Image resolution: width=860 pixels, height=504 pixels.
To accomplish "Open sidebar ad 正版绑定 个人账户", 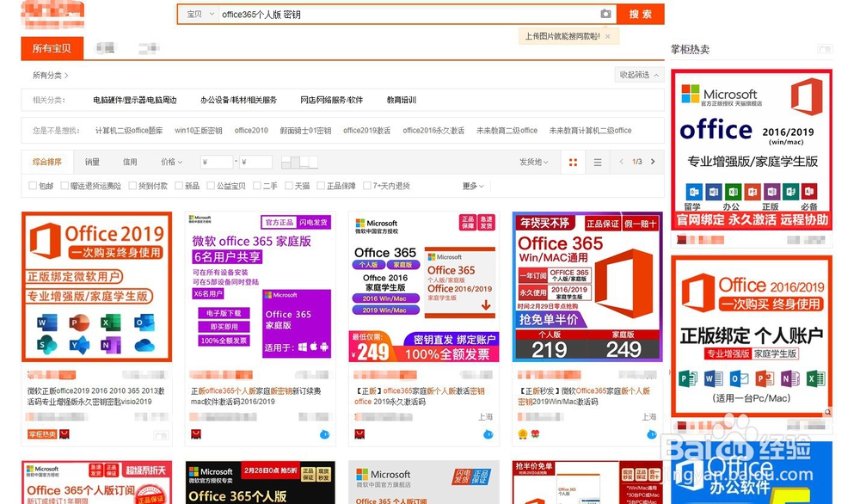I will 752,335.
